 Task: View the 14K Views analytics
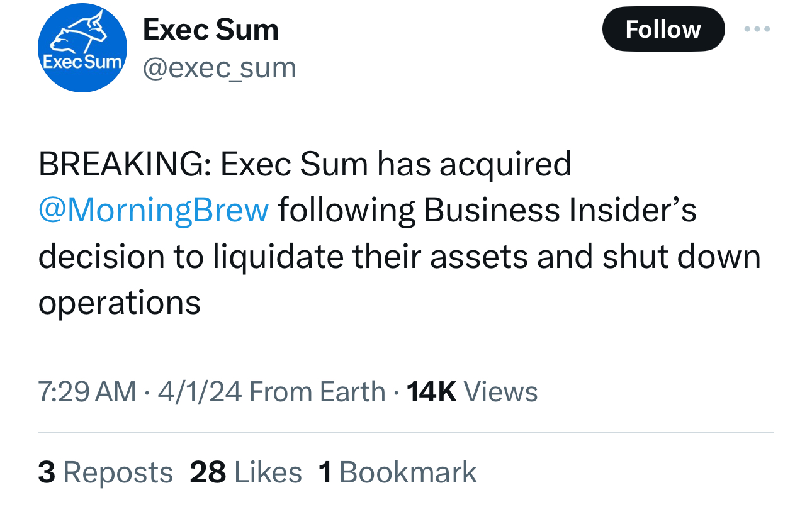[x=472, y=392]
